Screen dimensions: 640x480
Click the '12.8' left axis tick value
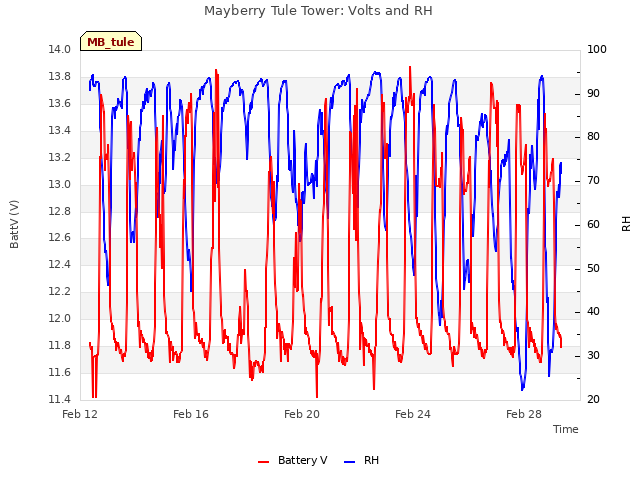59,211
